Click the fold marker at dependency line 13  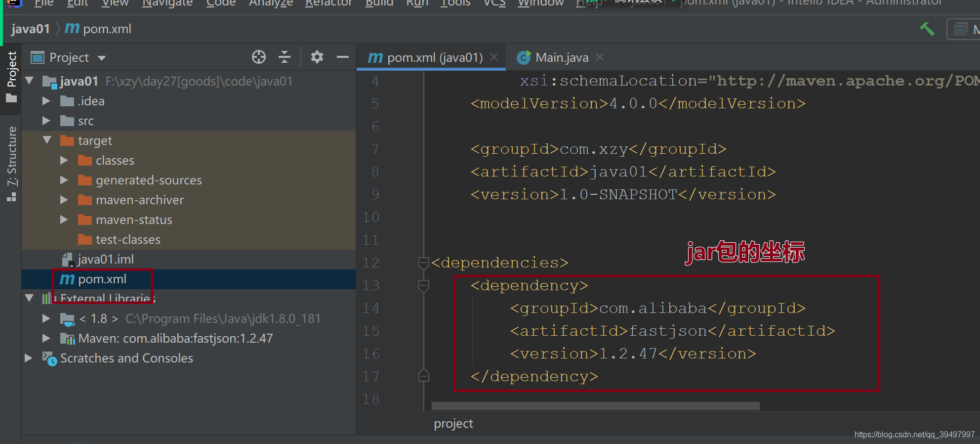(423, 286)
